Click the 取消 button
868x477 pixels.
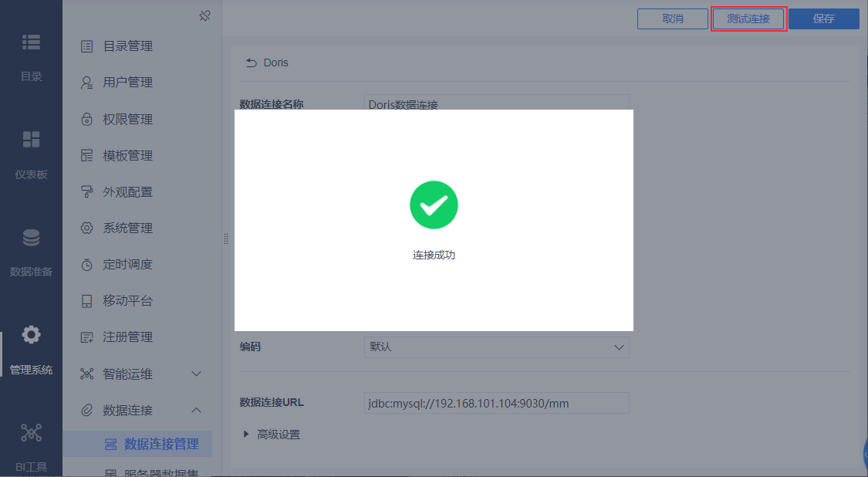(673, 19)
